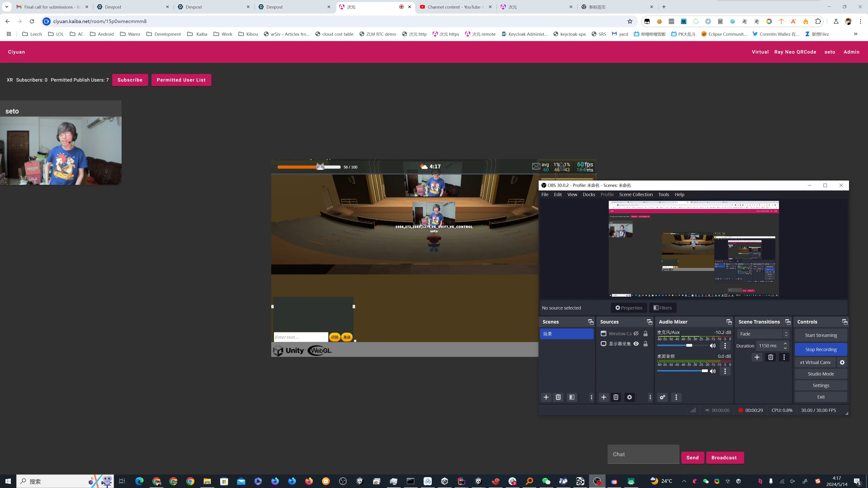868x488 pixels.
Task: Increase transition Duration with up arrow
Action: click(785, 343)
